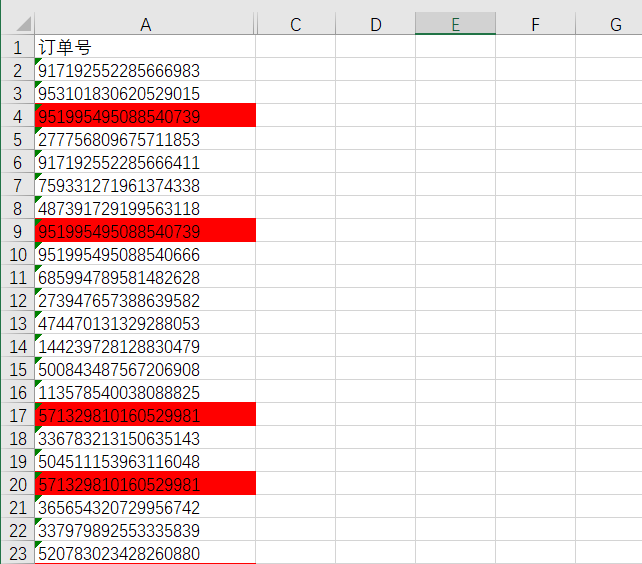This screenshot has height=564, width=642.
Task: Select cell containing 336783213150635143
Action: coord(145,437)
